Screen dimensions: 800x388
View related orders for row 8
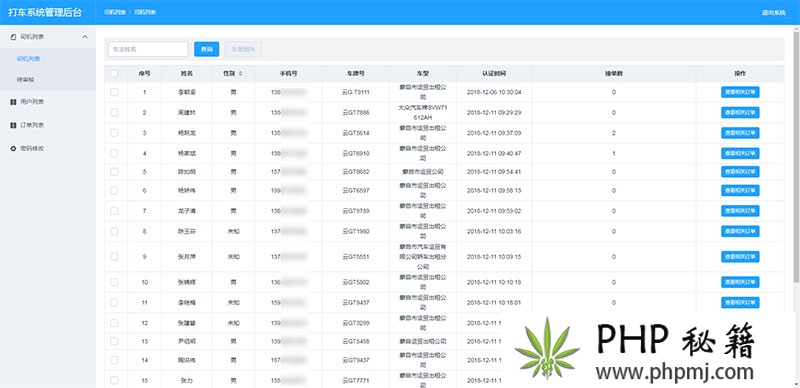pos(740,231)
